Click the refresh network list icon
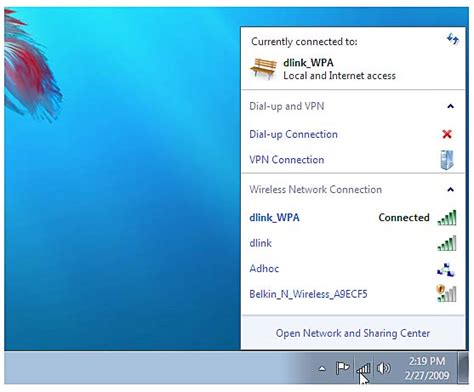This screenshot has width=474, height=392. tap(452, 39)
